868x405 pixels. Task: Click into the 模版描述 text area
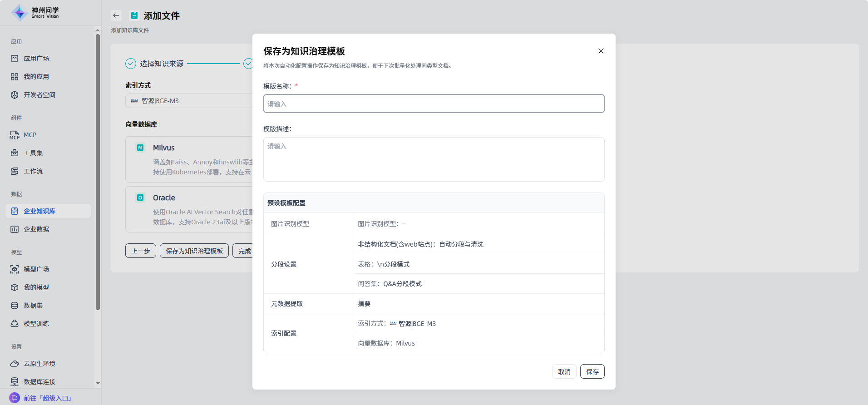click(x=434, y=159)
